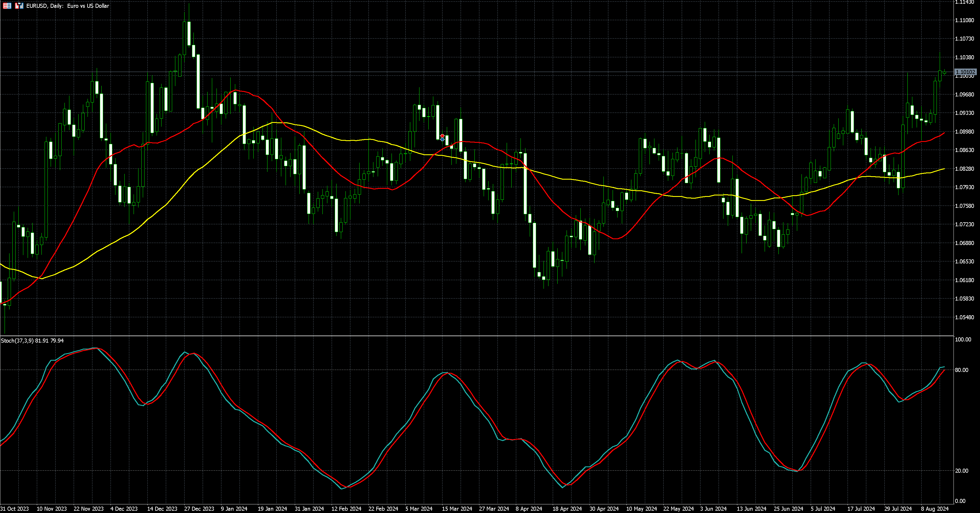The width and height of the screenshot is (980, 513).
Task: Click the 8 Aug 2024 date label
Action: coord(934,508)
